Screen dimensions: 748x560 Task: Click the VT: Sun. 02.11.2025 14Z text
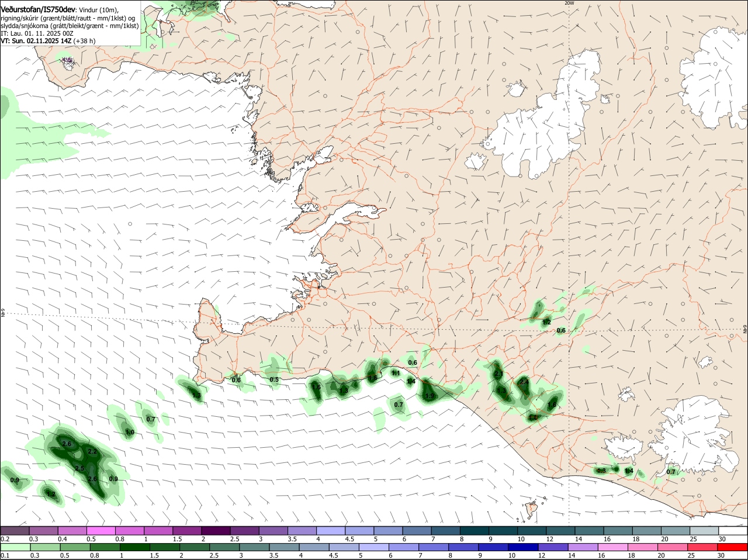tap(36, 41)
